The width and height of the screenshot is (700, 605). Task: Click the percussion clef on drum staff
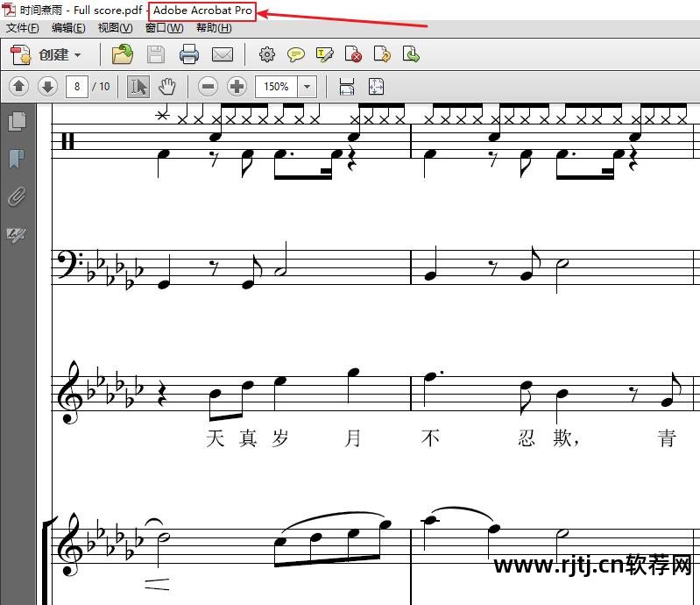pyautogui.click(x=67, y=141)
